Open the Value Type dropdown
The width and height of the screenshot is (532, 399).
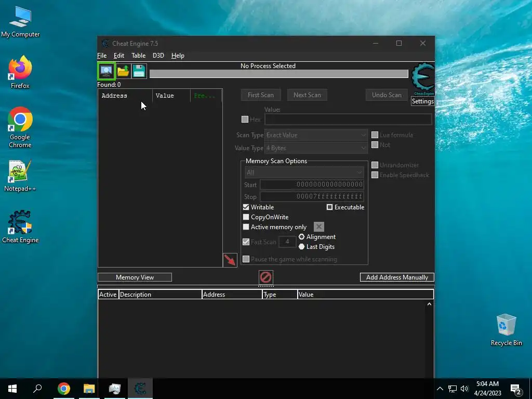pyautogui.click(x=315, y=148)
